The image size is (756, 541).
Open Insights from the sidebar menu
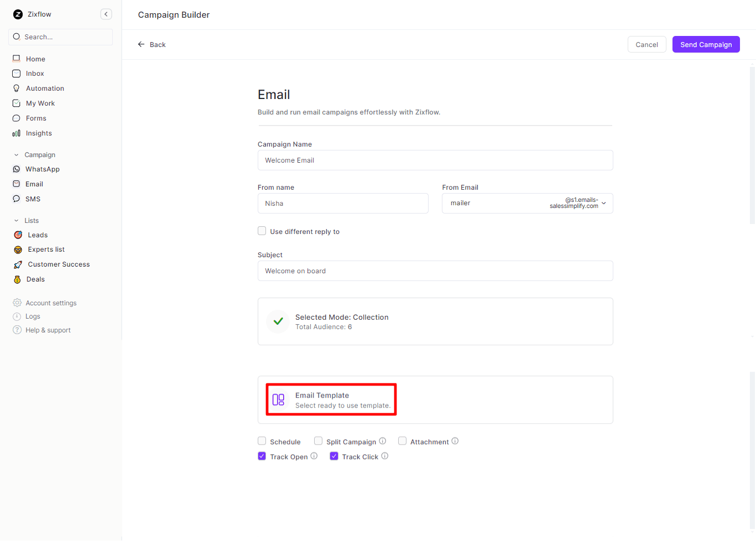[x=39, y=133]
